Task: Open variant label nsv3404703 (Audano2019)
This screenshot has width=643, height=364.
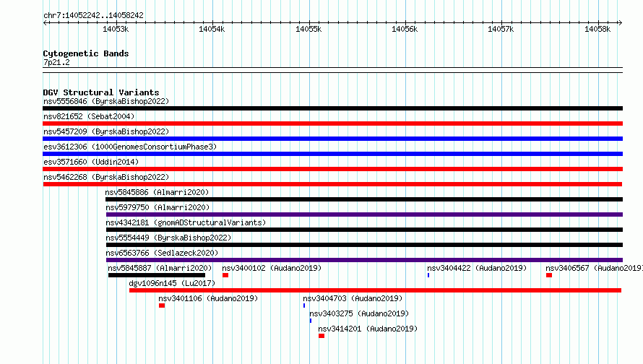Action: (x=353, y=298)
